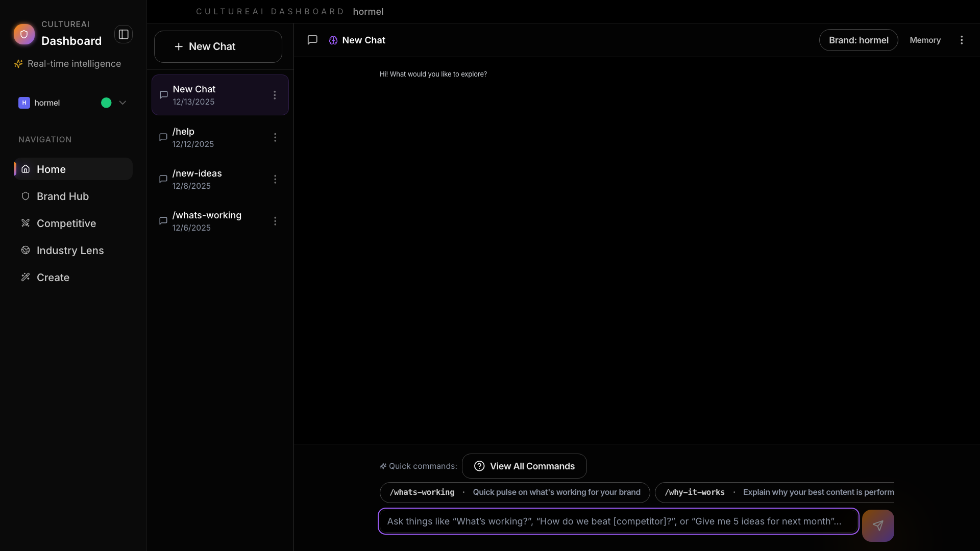Start a conversation with the New Chat button

pyautogui.click(x=218, y=46)
